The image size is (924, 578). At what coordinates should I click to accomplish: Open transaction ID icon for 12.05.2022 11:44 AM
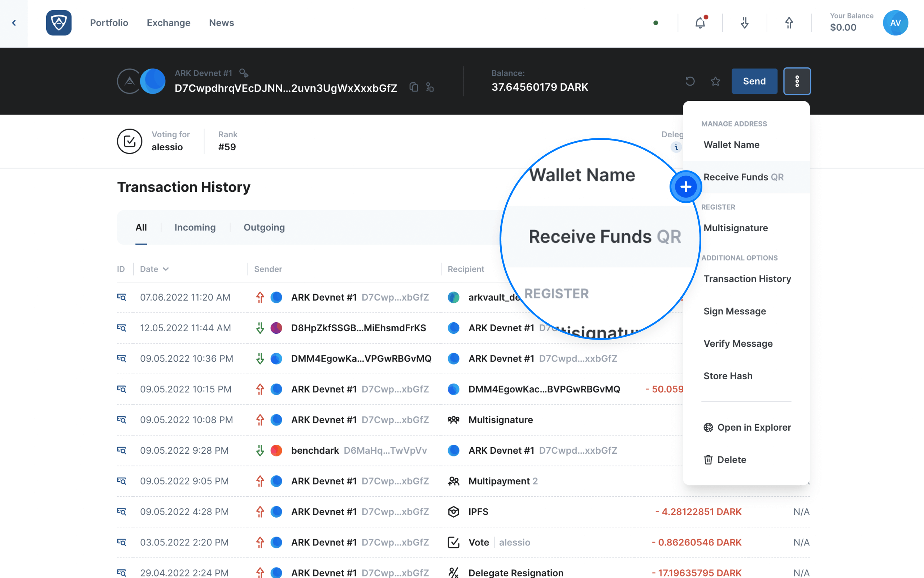click(x=121, y=328)
